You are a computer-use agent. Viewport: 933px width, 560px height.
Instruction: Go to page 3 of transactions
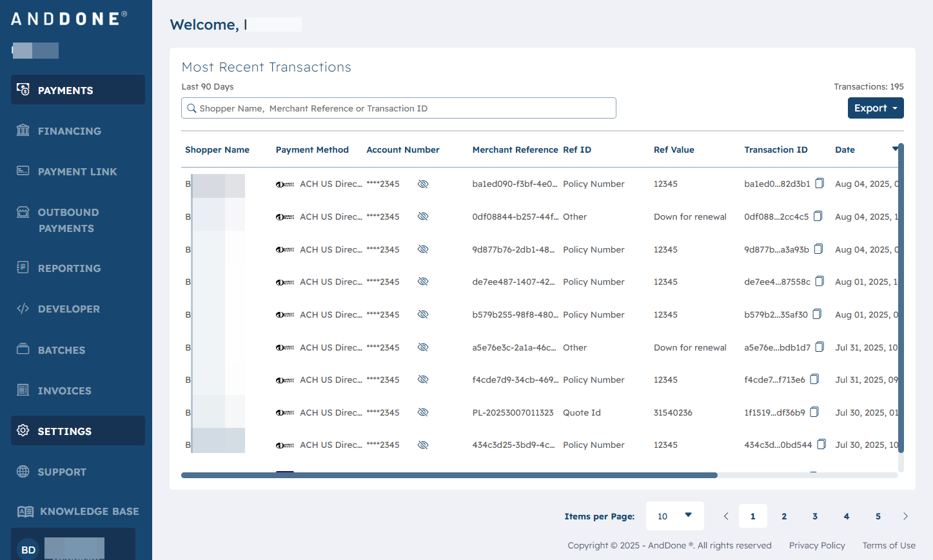tap(815, 516)
